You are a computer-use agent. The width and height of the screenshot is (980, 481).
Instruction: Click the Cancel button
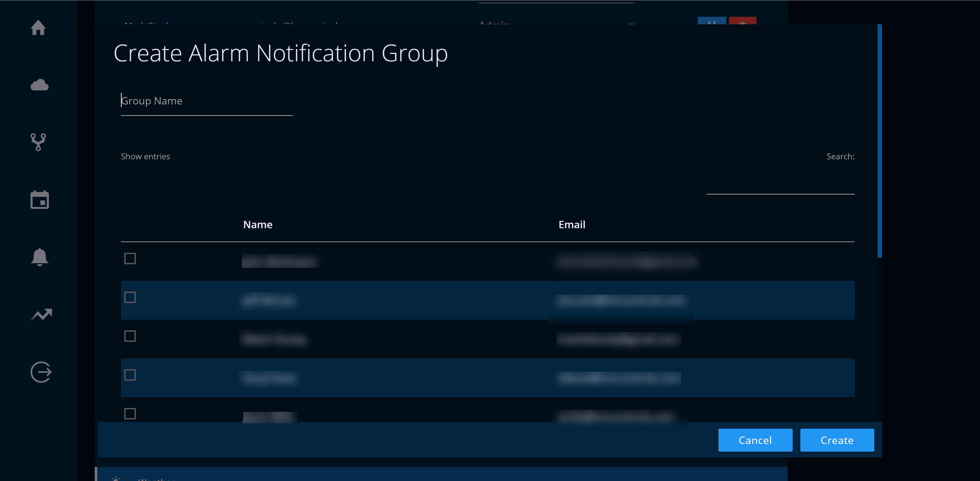[x=755, y=440]
